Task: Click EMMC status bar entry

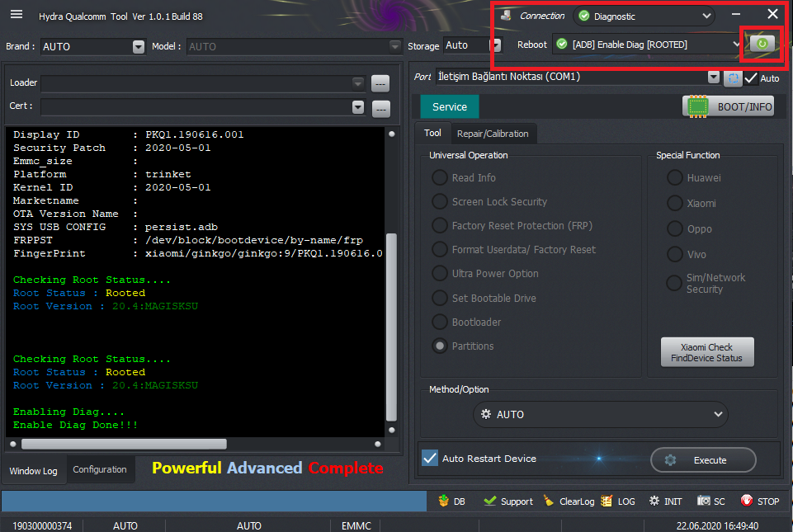Action: [356, 525]
